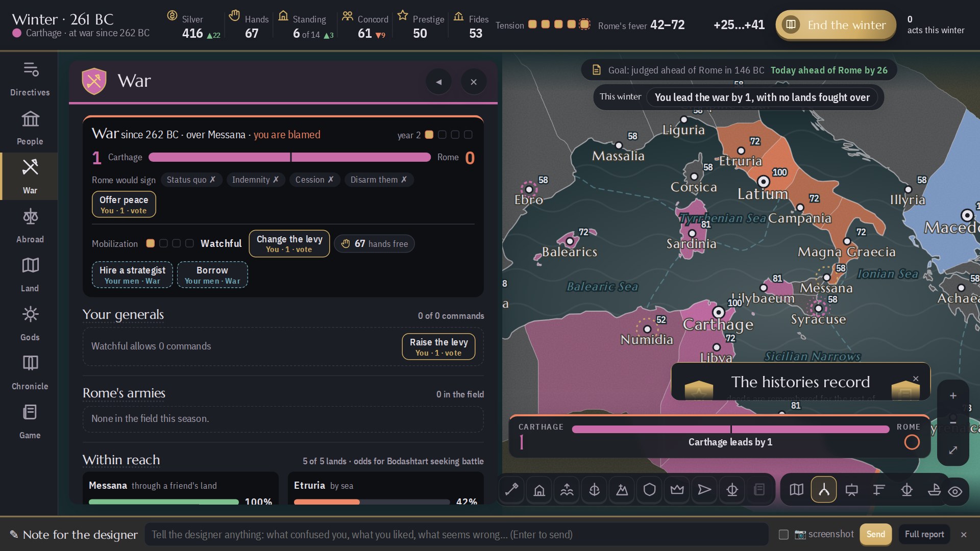Send the note to designer
This screenshot has width=980, height=551.
point(875,534)
